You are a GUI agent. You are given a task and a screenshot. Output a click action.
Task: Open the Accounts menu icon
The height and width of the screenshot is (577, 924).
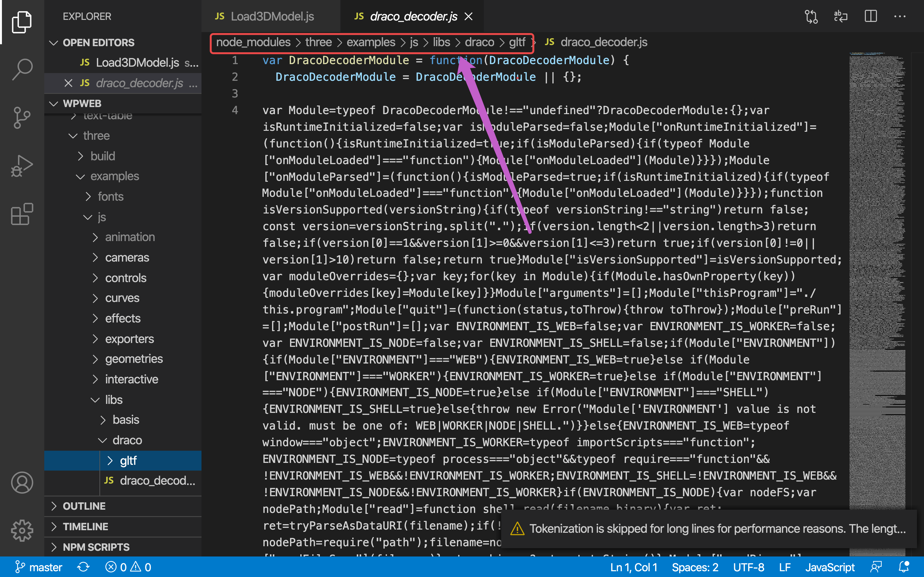(x=22, y=482)
